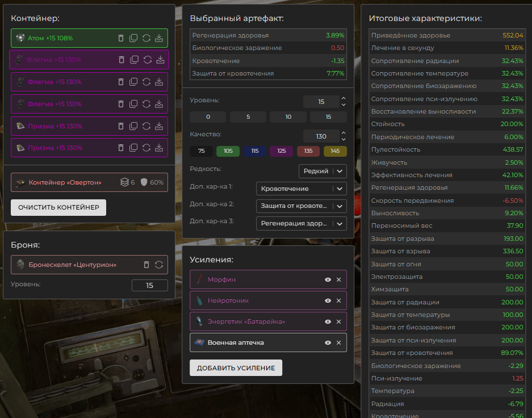Click the ОЧИСТИТЬ КОНТЕЙНЕР button
This screenshot has width=532, height=418.
point(58,207)
